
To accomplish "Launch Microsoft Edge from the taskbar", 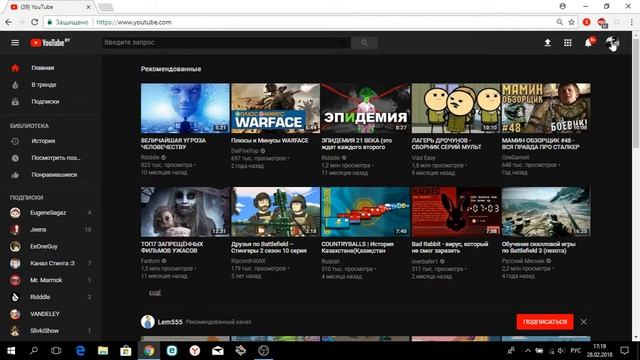I will pyautogui.click(x=80, y=351).
